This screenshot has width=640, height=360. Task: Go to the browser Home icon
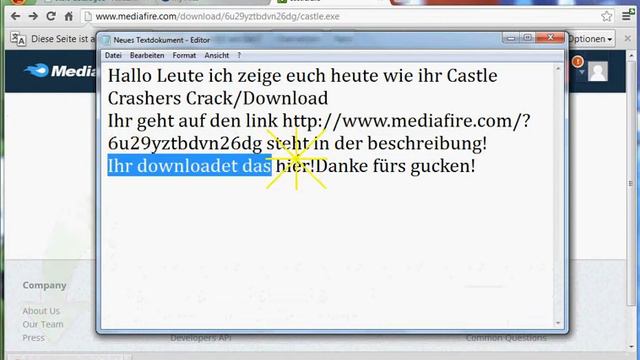tap(69, 16)
